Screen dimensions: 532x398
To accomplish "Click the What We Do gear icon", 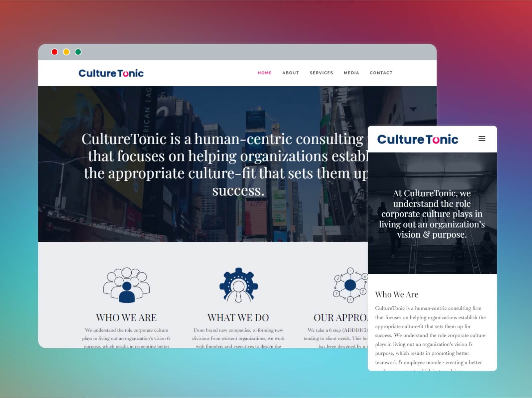I will pos(238,285).
